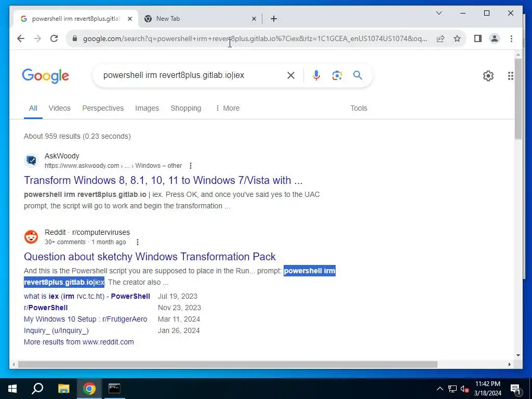The width and height of the screenshot is (532, 399).
Task: Open the taskbar clock and date
Action: pos(487,389)
